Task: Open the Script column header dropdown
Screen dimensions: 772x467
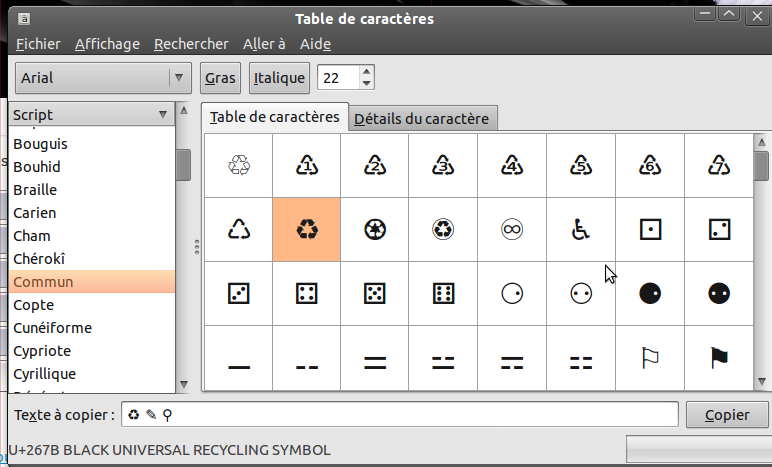Action: (x=91, y=115)
